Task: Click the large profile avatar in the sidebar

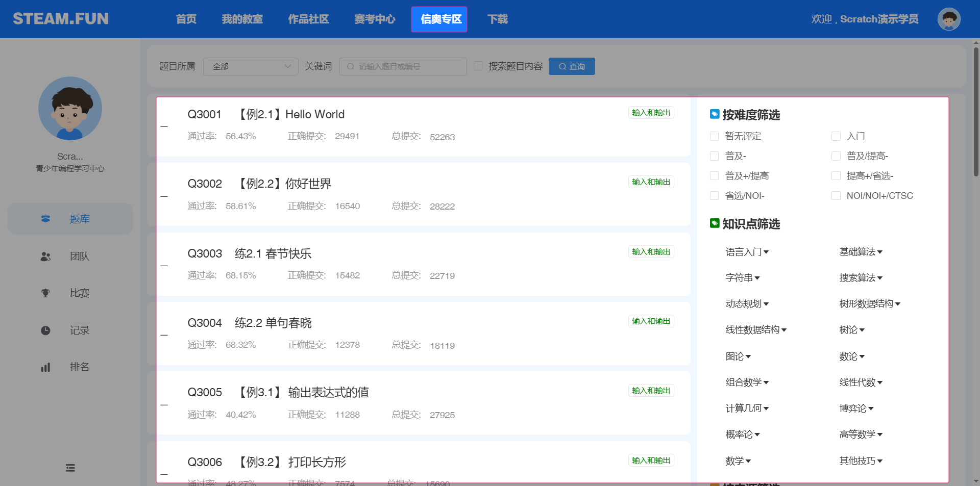Action: (x=70, y=108)
